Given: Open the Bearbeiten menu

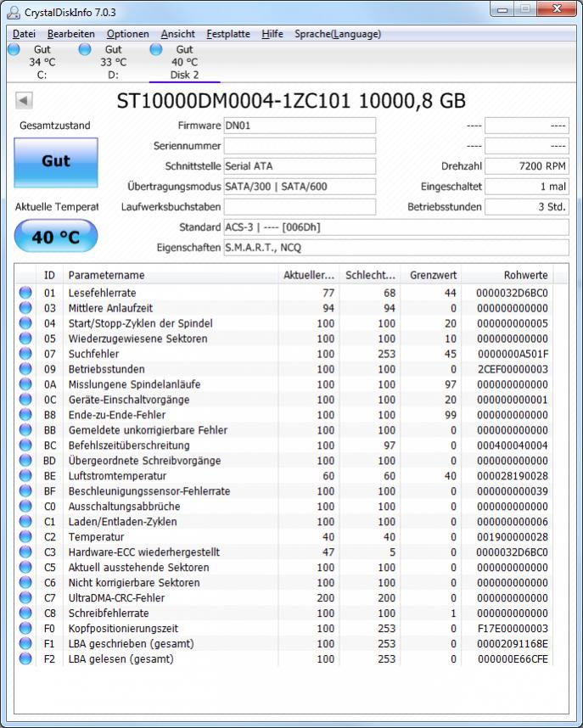Looking at the screenshot, I should point(70,34).
